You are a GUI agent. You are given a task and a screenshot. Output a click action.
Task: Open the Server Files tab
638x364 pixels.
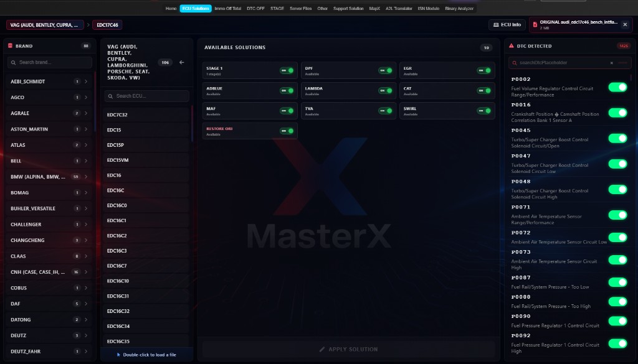301,9
